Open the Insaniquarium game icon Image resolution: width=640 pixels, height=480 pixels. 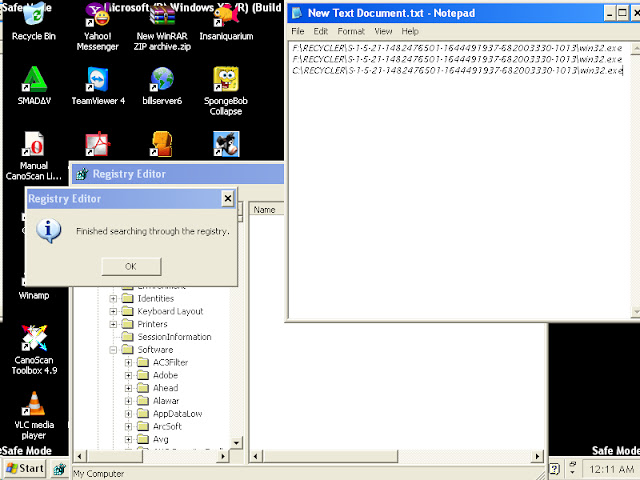[x=226, y=20]
